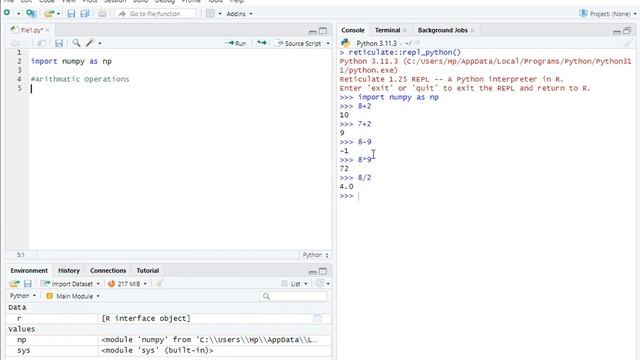Open the Connections tab

coord(108,270)
